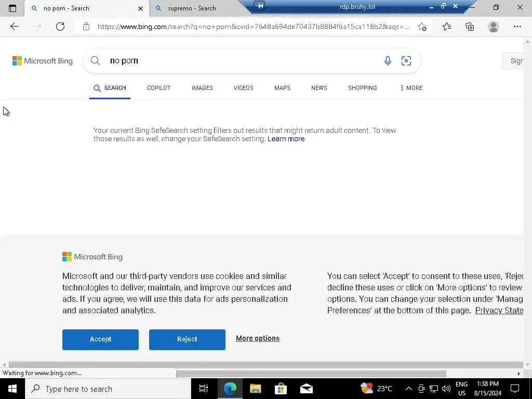The height and width of the screenshot is (399, 532).
Task: Reload the page with the refresh icon
Action: coord(60,26)
